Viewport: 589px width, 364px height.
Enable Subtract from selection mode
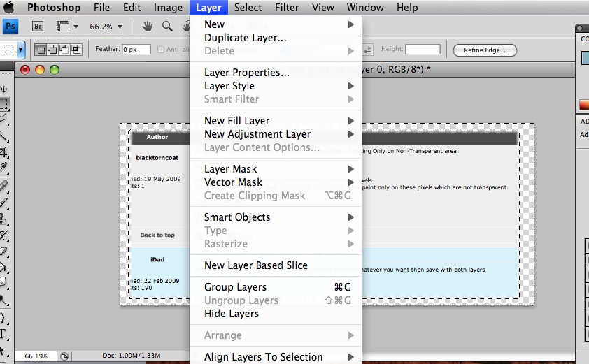click(64, 50)
